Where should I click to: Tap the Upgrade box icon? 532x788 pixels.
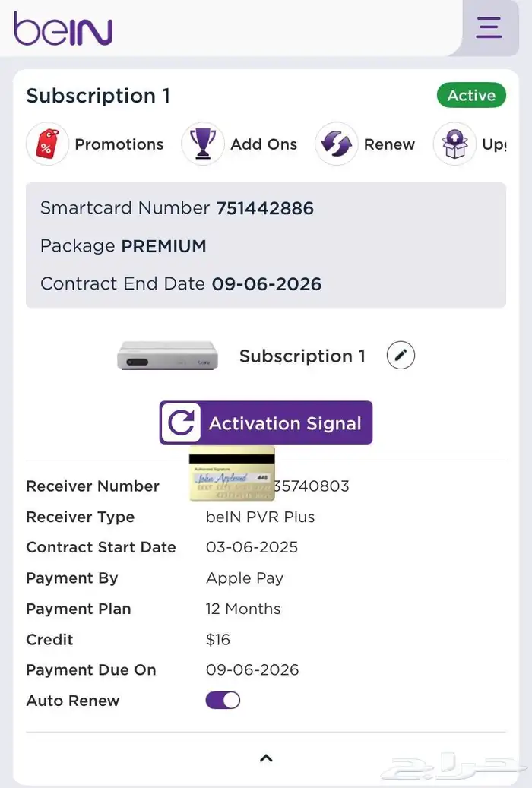tap(454, 144)
